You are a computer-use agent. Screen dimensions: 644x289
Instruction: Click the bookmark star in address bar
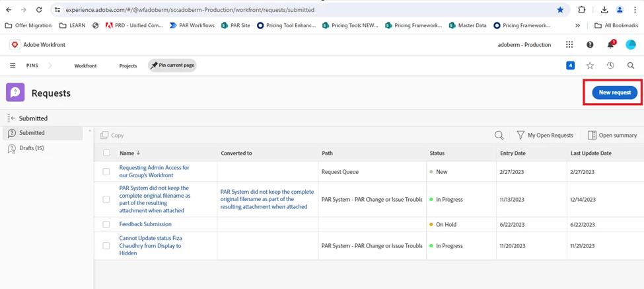560,9
